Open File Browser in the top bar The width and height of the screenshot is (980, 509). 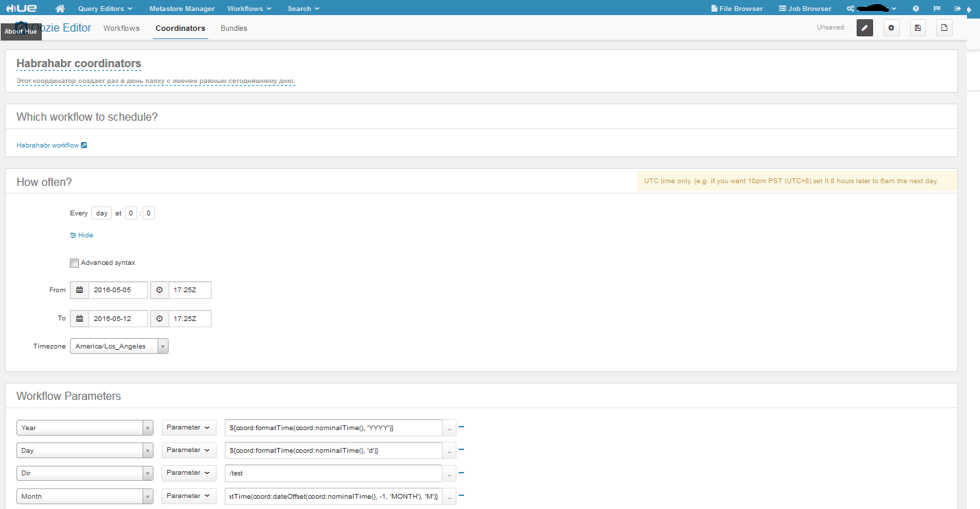737,8
